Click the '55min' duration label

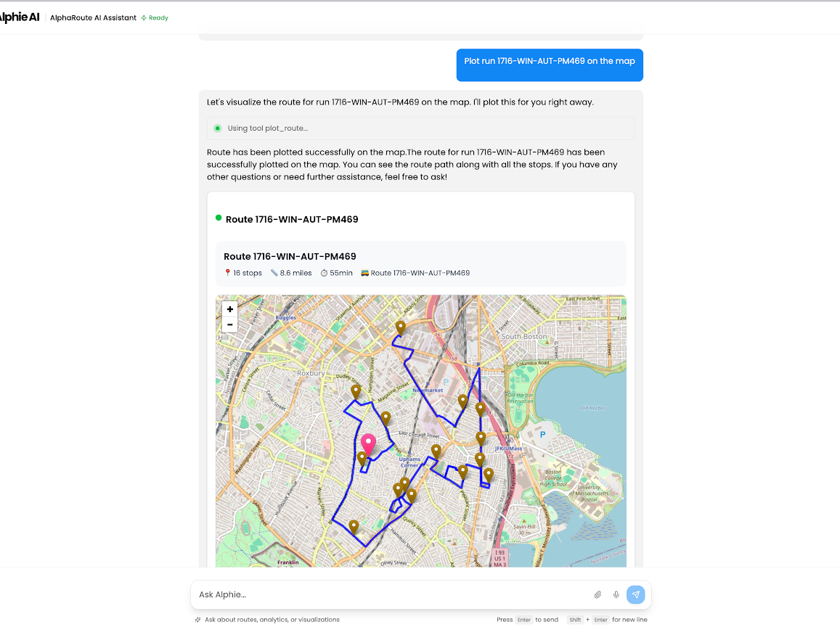click(x=336, y=273)
